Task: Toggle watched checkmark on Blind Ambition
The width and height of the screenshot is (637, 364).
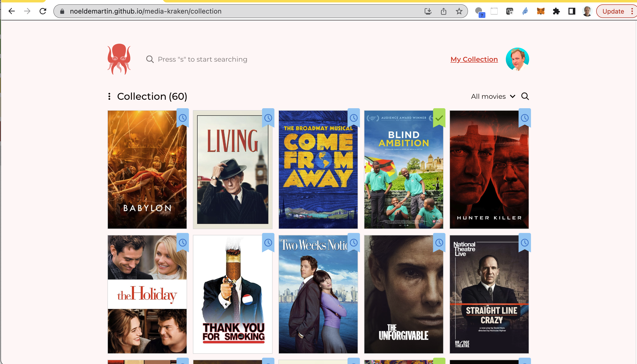Action: pyautogui.click(x=439, y=118)
